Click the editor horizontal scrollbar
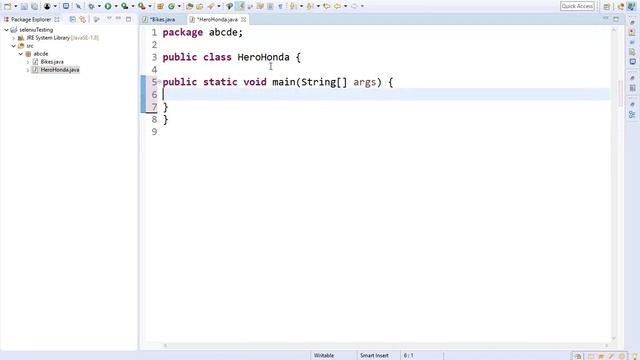 pyautogui.click(x=385, y=345)
